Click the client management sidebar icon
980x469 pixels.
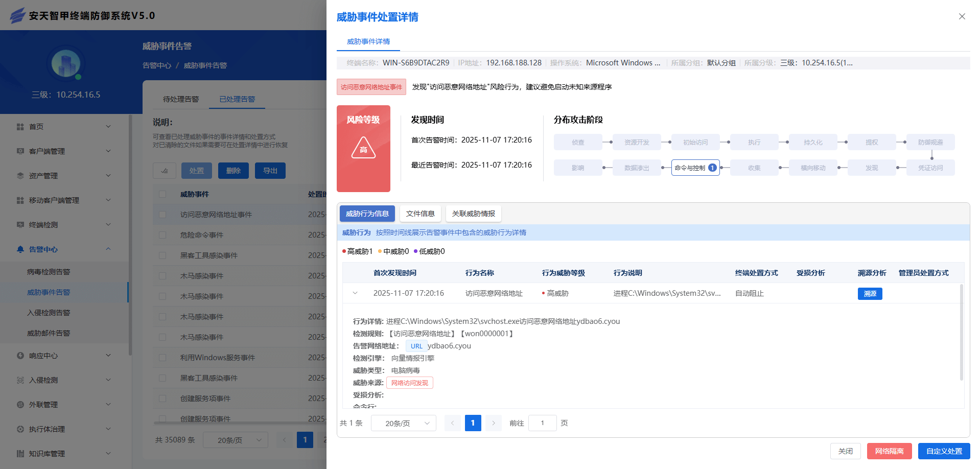(20, 151)
